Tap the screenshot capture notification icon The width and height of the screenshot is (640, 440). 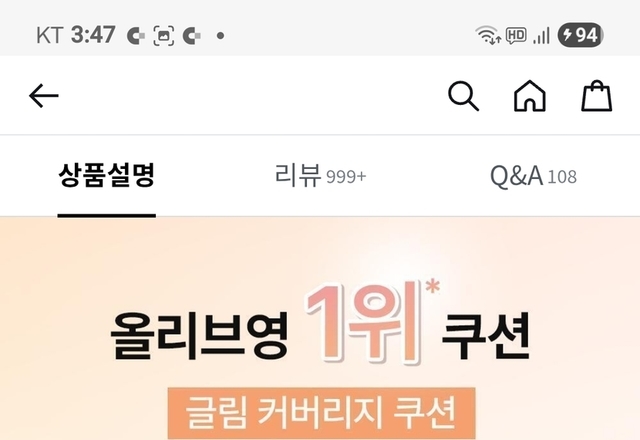pyautogui.click(x=163, y=36)
